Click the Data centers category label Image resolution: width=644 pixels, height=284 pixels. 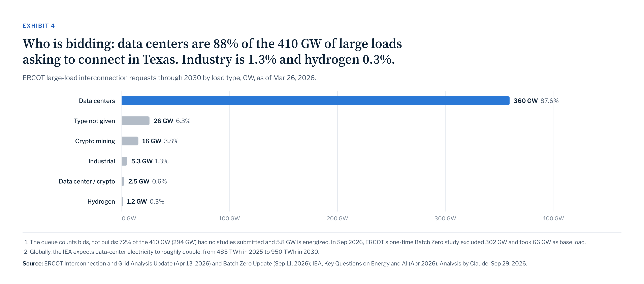point(97,101)
